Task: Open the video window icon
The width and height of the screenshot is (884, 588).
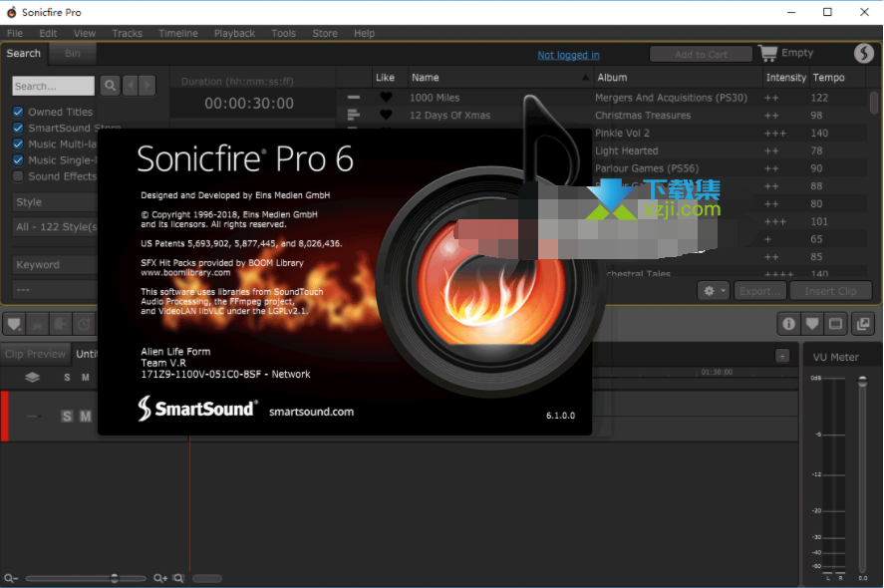Action: (x=835, y=324)
